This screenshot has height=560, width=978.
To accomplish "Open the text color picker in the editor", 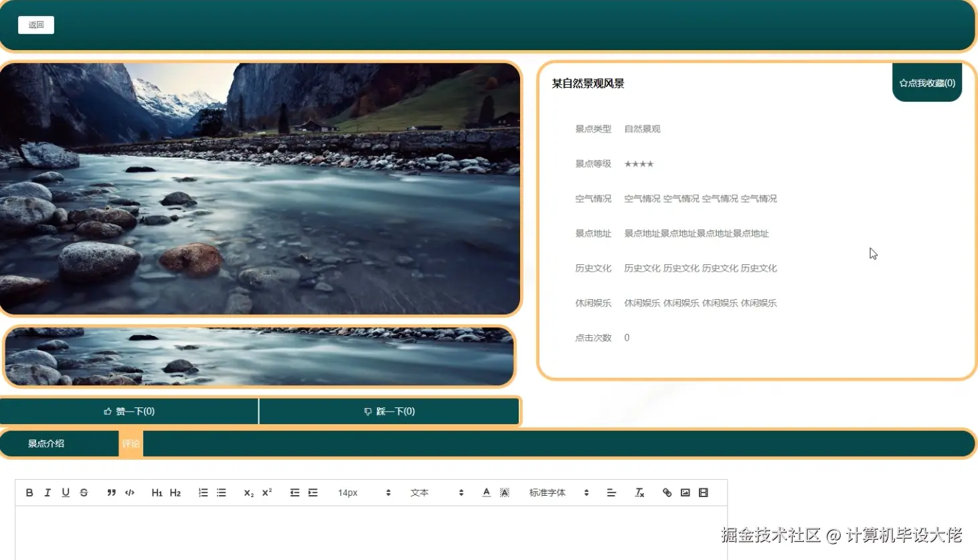I will [x=486, y=492].
